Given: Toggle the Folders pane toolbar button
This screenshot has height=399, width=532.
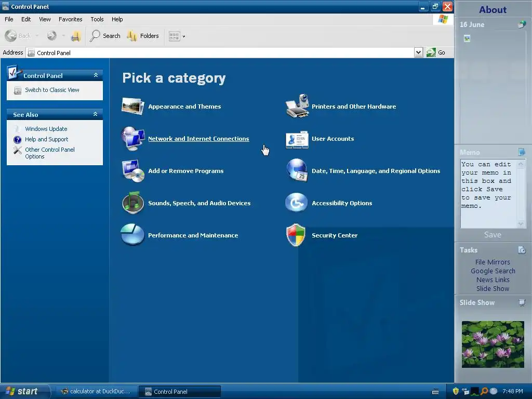Looking at the screenshot, I should click(143, 36).
